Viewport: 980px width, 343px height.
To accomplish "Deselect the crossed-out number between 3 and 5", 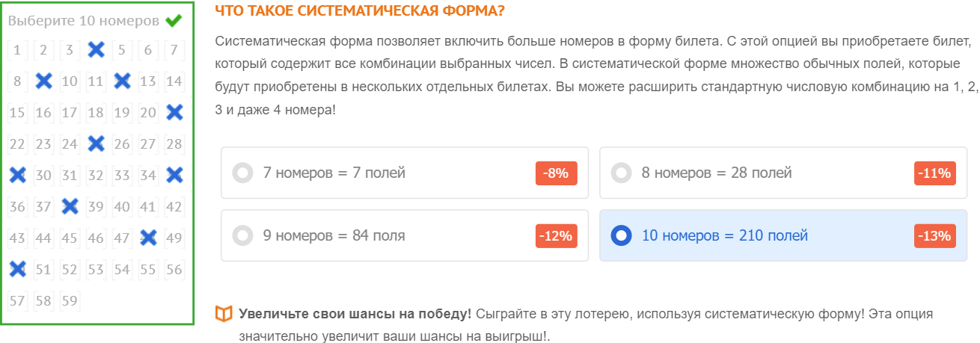I will 96,50.
